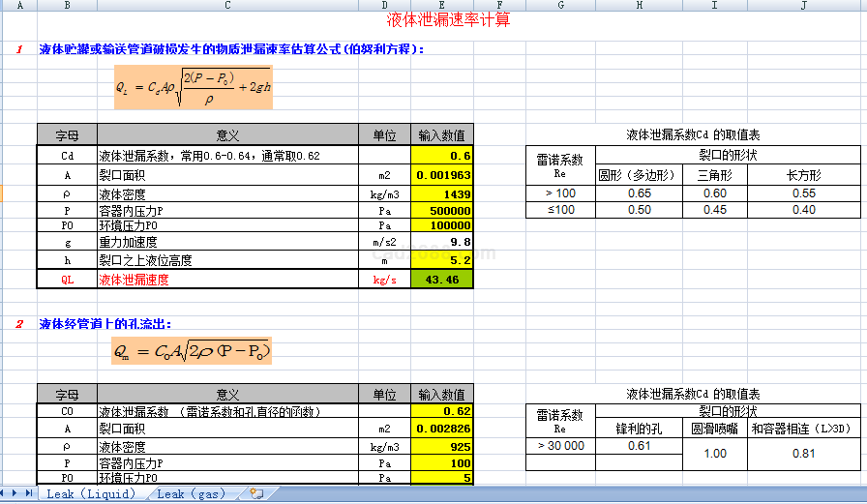Screen dimensions: 867x504
Task: Click the pipe hole flow formula image
Action: (191, 351)
